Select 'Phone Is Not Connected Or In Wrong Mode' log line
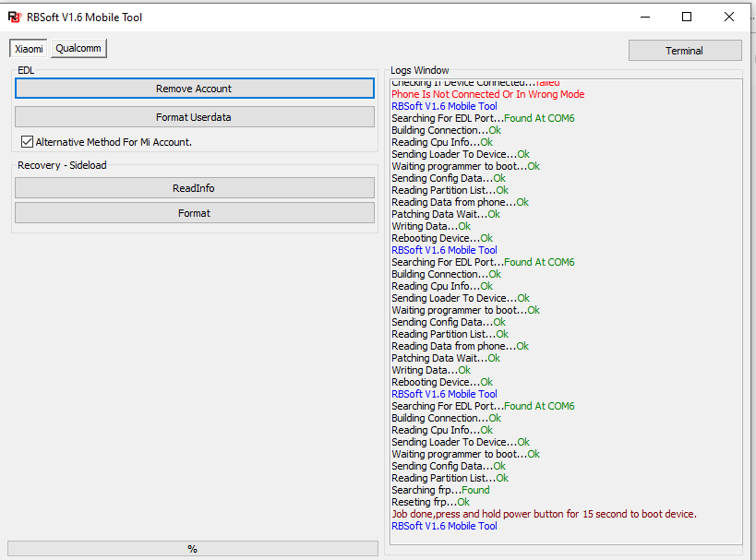756x560 pixels. pyautogui.click(x=487, y=94)
